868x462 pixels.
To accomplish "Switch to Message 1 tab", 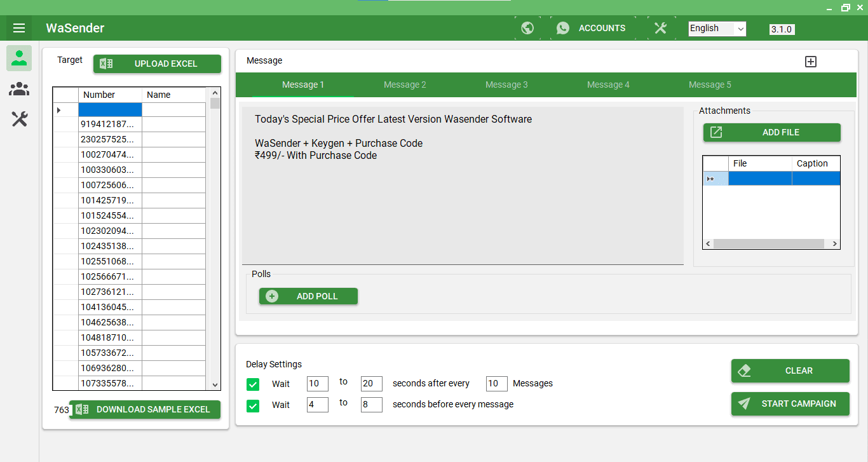I will (x=303, y=85).
